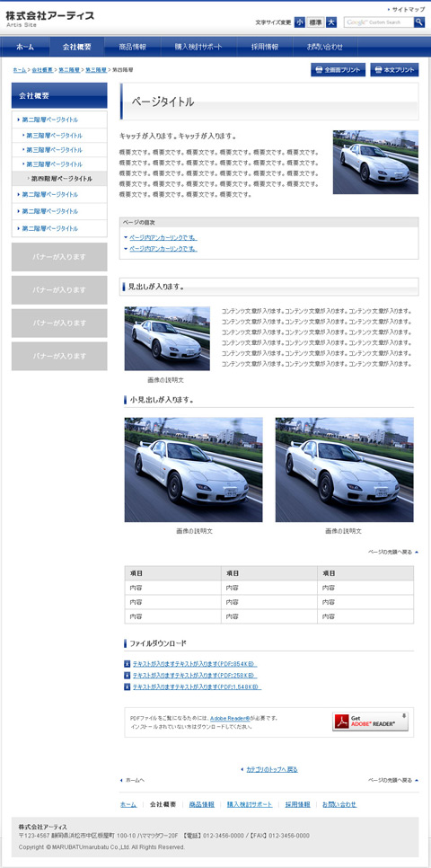The height and width of the screenshot is (868, 431).
Task: Set font size to 標準 (standard)
Action: tap(315, 22)
